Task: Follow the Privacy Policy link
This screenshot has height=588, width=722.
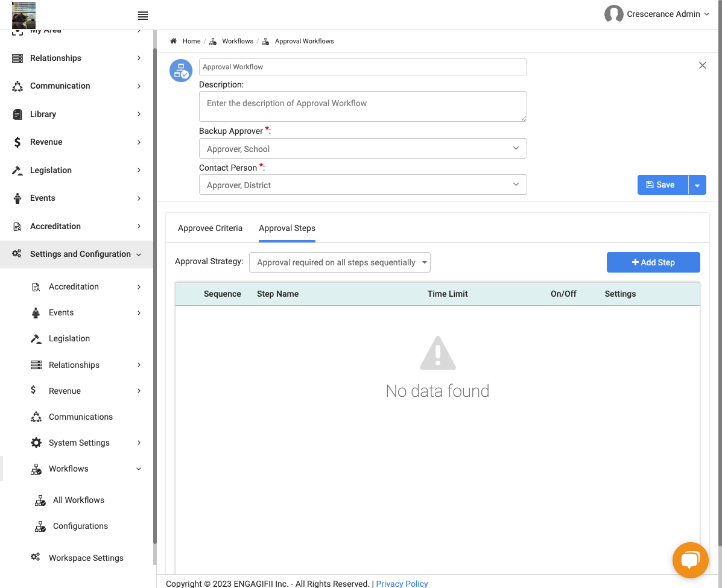Action: tap(402, 583)
